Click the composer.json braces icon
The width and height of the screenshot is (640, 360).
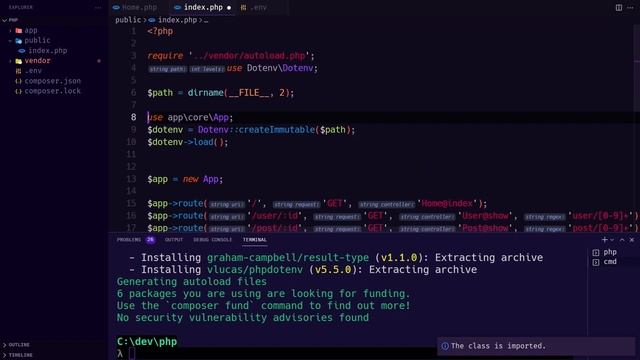point(18,81)
